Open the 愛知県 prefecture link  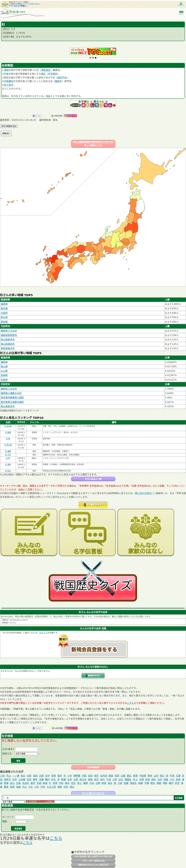point(4,322)
